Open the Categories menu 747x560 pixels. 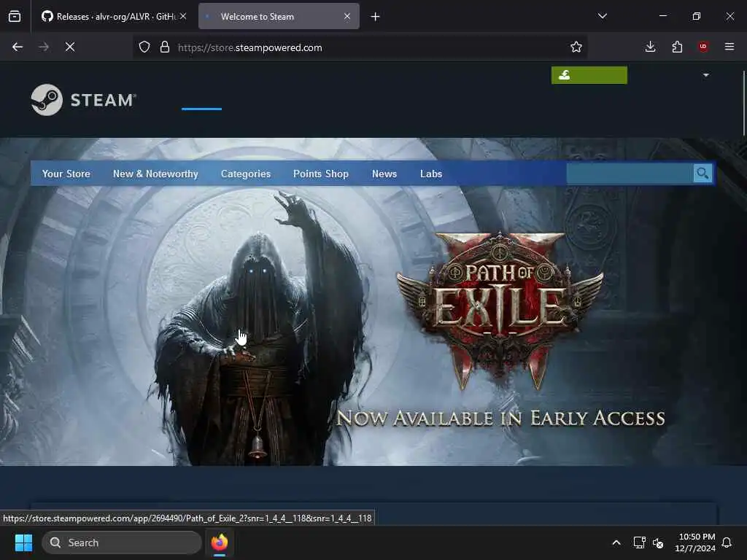[x=245, y=174]
